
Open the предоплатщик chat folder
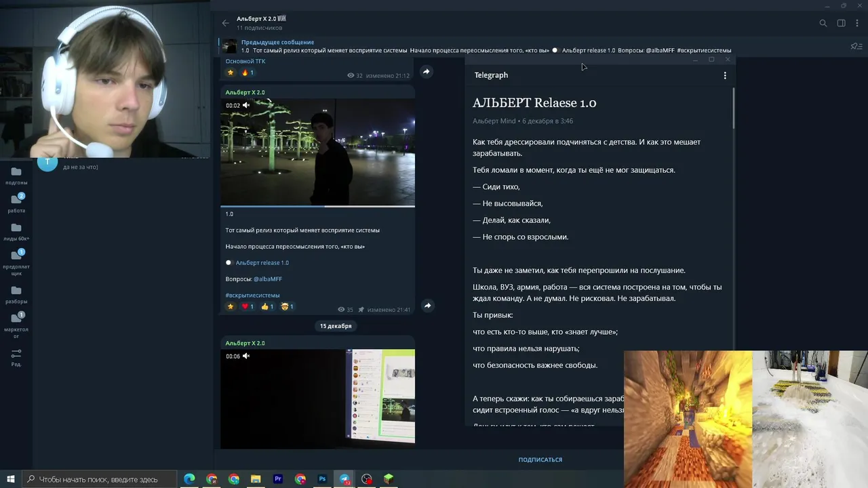(x=16, y=262)
